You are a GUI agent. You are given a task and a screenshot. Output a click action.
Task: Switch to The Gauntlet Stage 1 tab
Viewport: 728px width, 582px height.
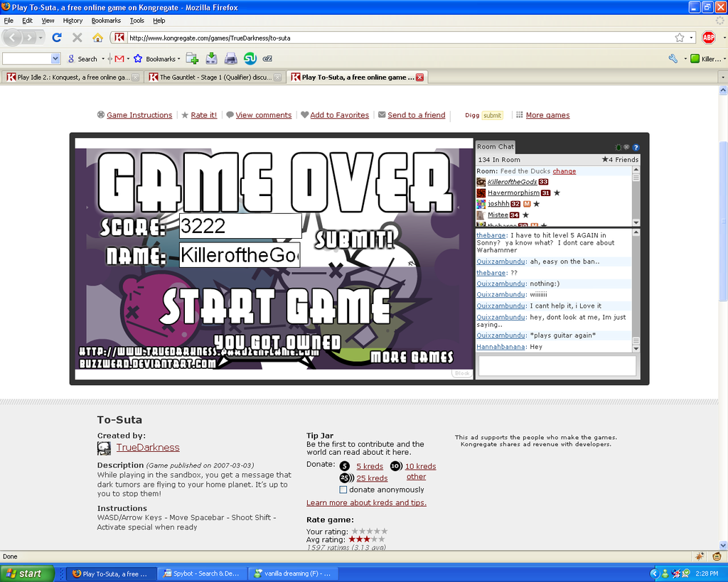click(215, 77)
